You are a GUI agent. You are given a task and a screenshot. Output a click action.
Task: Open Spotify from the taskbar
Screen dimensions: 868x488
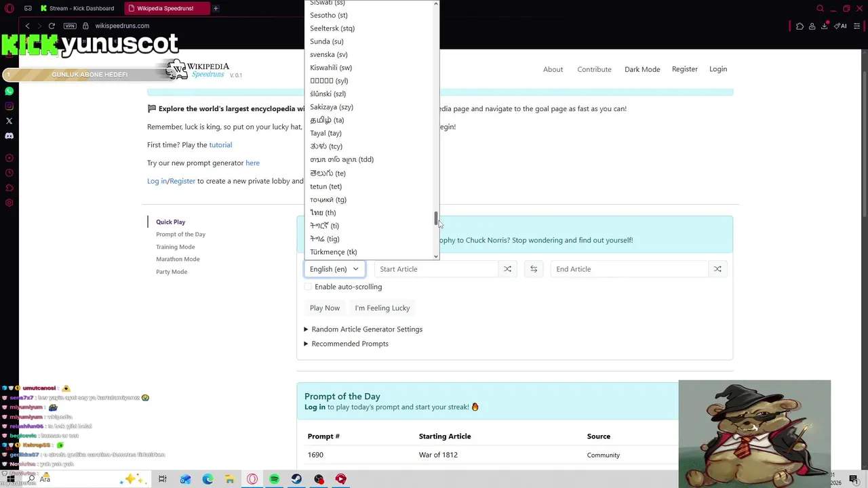[x=275, y=479]
